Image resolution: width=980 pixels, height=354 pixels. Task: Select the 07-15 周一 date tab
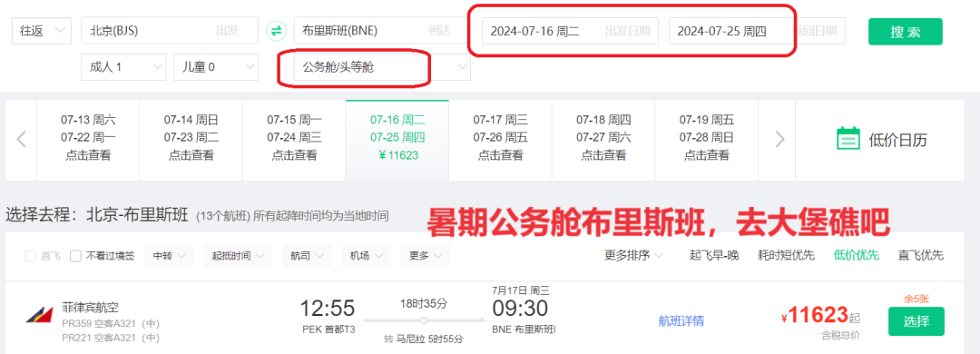[294, 139]
